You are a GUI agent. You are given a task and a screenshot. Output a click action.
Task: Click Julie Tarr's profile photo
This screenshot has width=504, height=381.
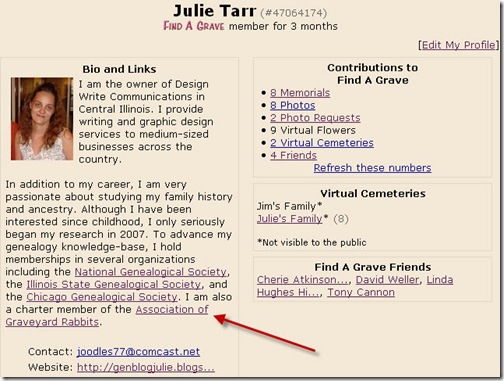coord(42,119)
